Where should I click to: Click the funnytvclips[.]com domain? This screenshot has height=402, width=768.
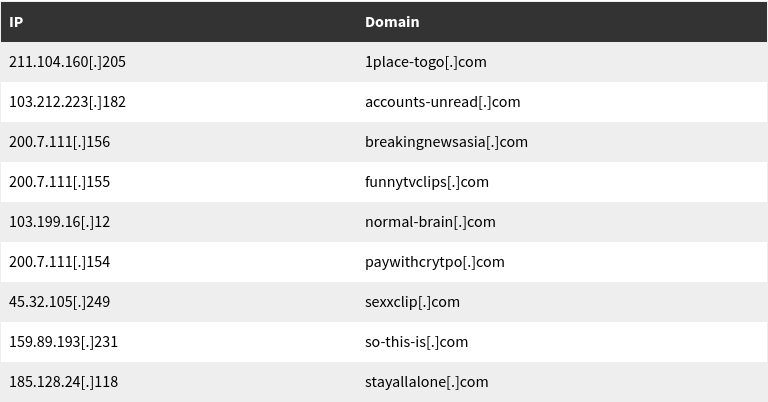427,182
